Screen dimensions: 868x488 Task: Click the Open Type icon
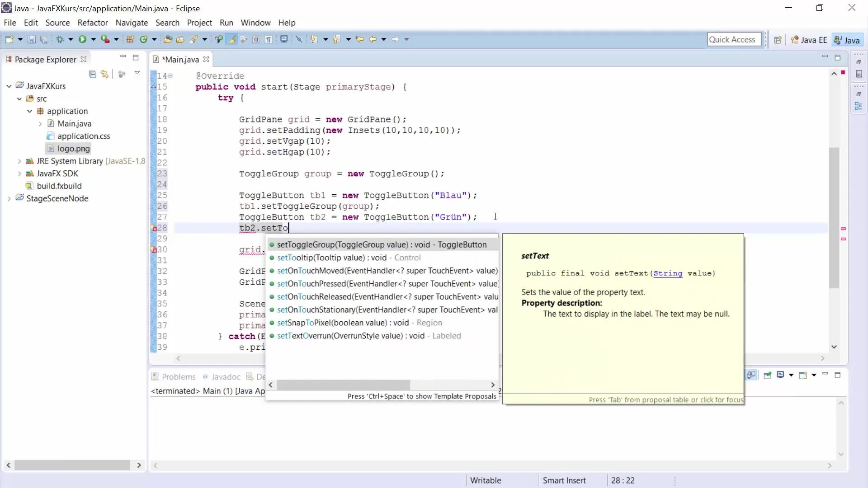(168, 39)
